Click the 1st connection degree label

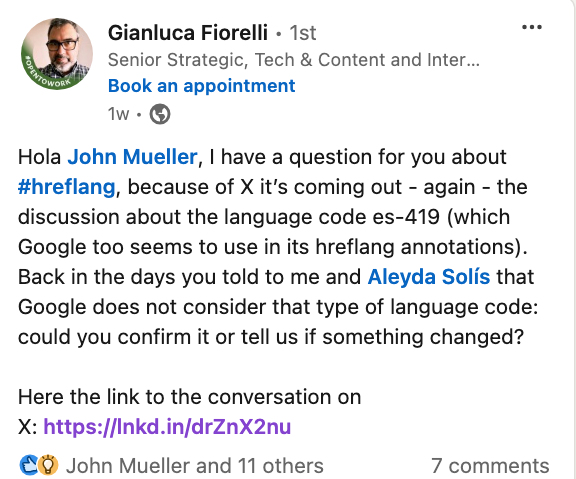tap(303, 33)
